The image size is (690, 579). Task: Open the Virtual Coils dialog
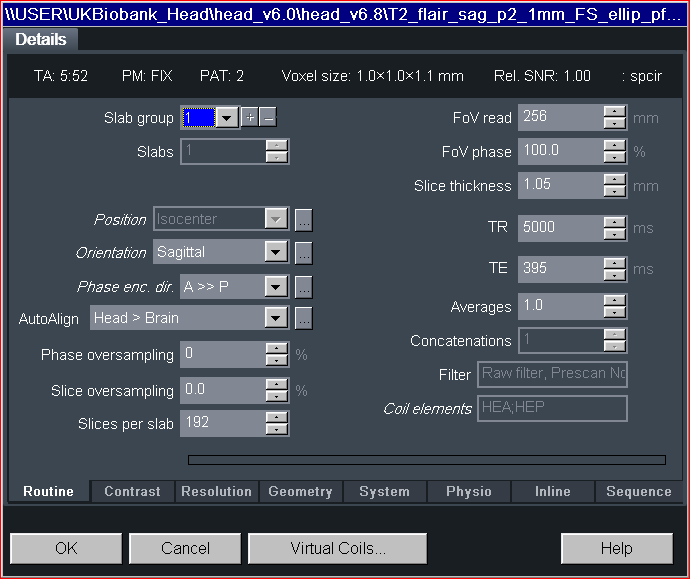[338, 548]
